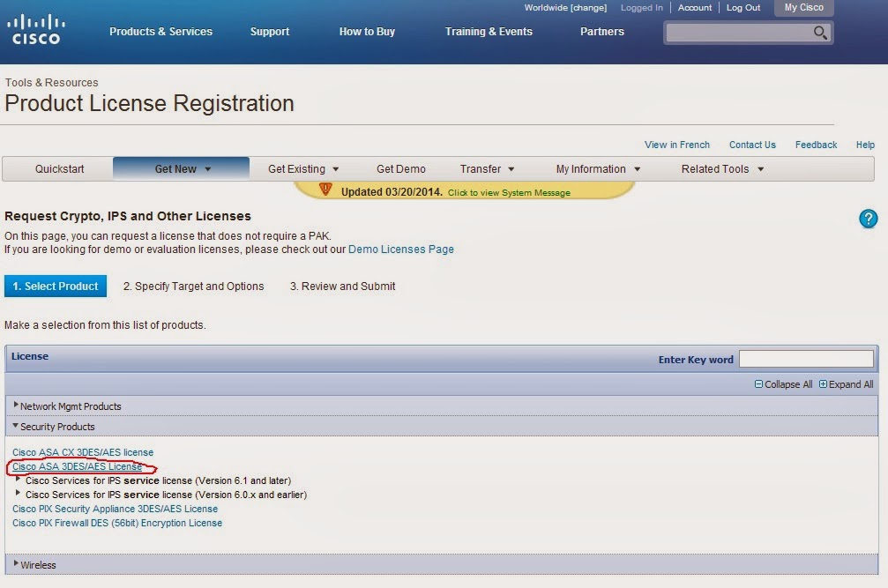Image resolution: width=888 pixels, height=588 pixels.
Task: Focus the top search input field
Action: coord(739,33)
